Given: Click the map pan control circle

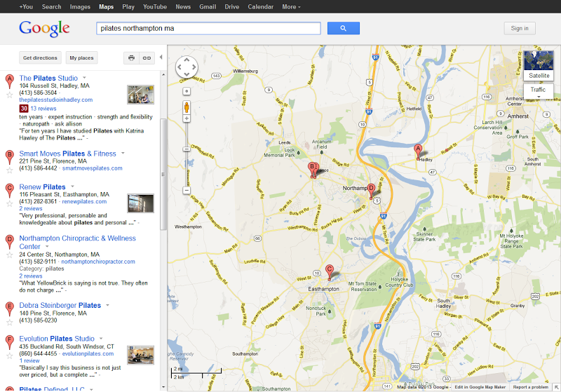Looking at the screenshot, I should pyautogui.click(x=187, y=67).
